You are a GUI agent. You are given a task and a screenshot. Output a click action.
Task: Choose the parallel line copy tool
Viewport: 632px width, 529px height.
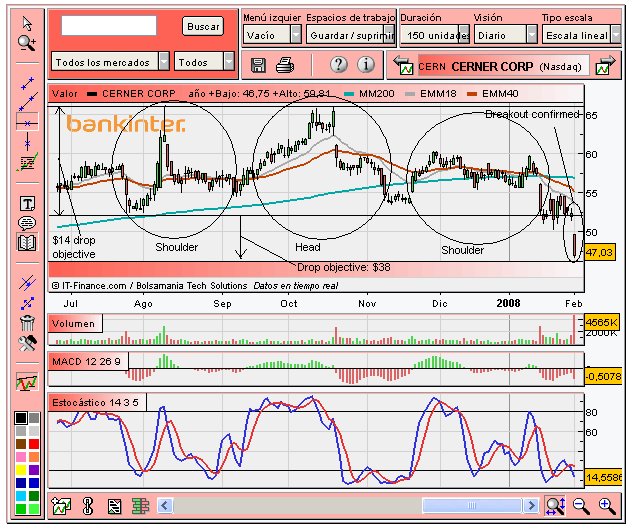pos(27,283)
